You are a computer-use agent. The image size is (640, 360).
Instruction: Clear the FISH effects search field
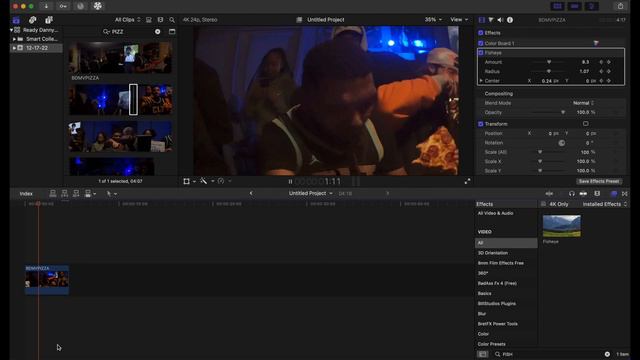607,354
